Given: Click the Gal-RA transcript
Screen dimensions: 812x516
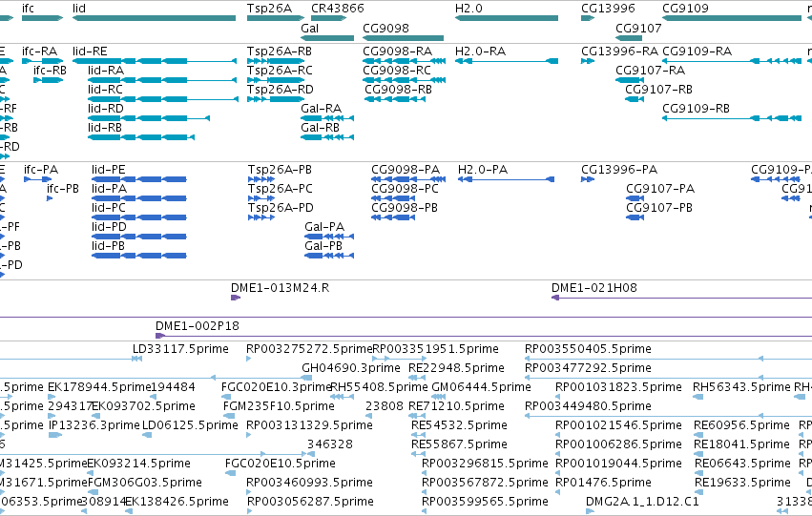Looking at the screenshot, I should pyautogui.click(x=327, y=118).
